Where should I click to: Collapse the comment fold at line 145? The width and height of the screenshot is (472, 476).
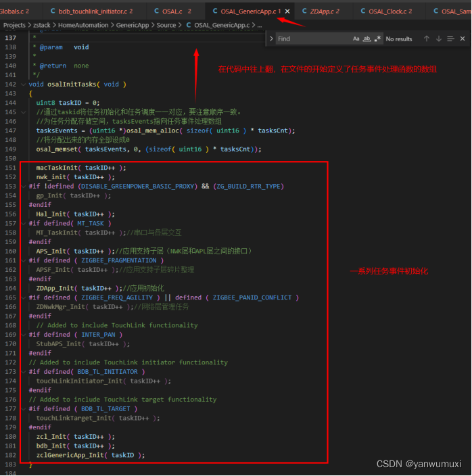[23, 112]
